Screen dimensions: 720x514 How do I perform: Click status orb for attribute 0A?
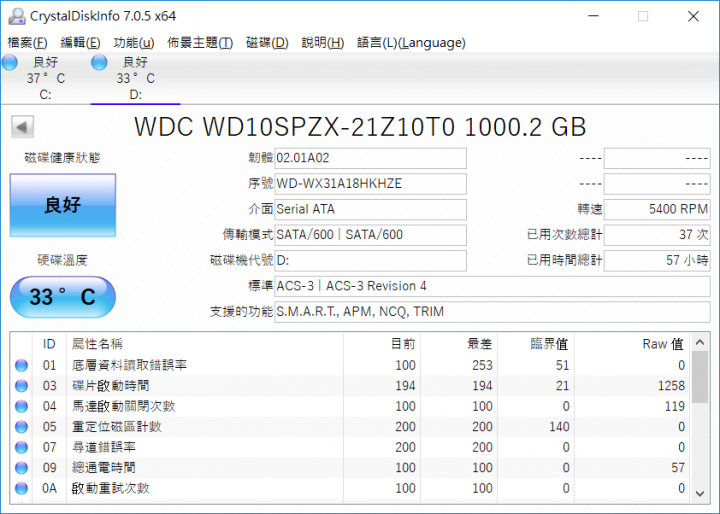22,488
